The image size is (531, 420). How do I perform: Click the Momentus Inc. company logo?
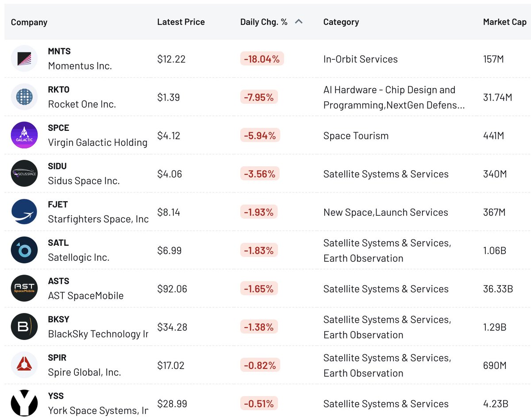(24, 59)
